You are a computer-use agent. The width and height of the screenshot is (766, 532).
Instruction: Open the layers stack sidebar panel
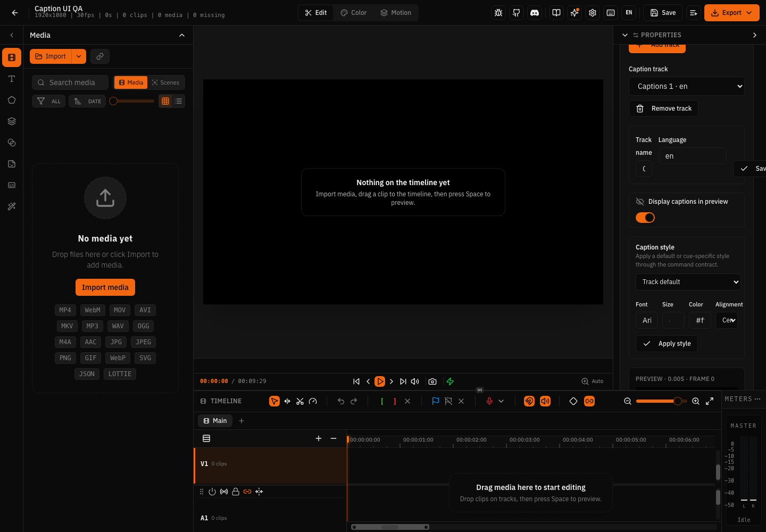(12, 121)
